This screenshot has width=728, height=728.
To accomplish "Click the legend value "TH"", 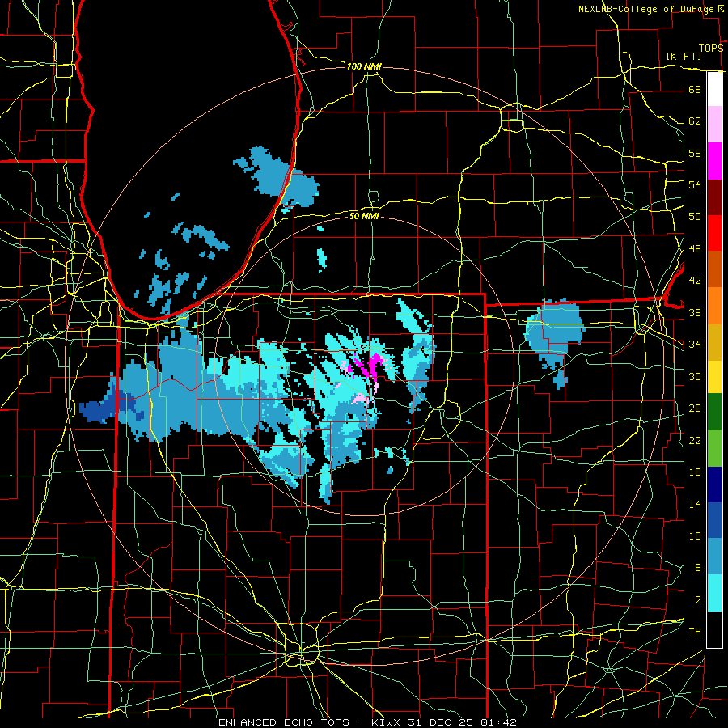I will 695,631.
